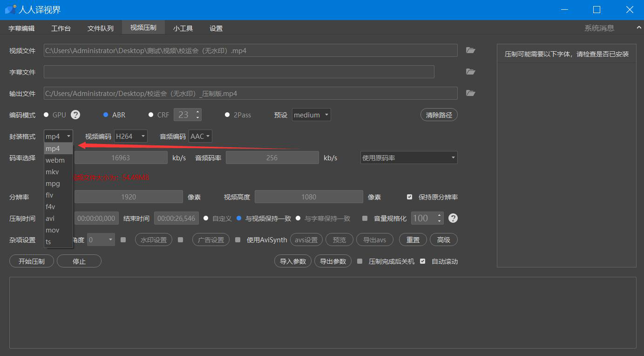
Task: Click the 开始压制 button
Action: tap(32, 261)
